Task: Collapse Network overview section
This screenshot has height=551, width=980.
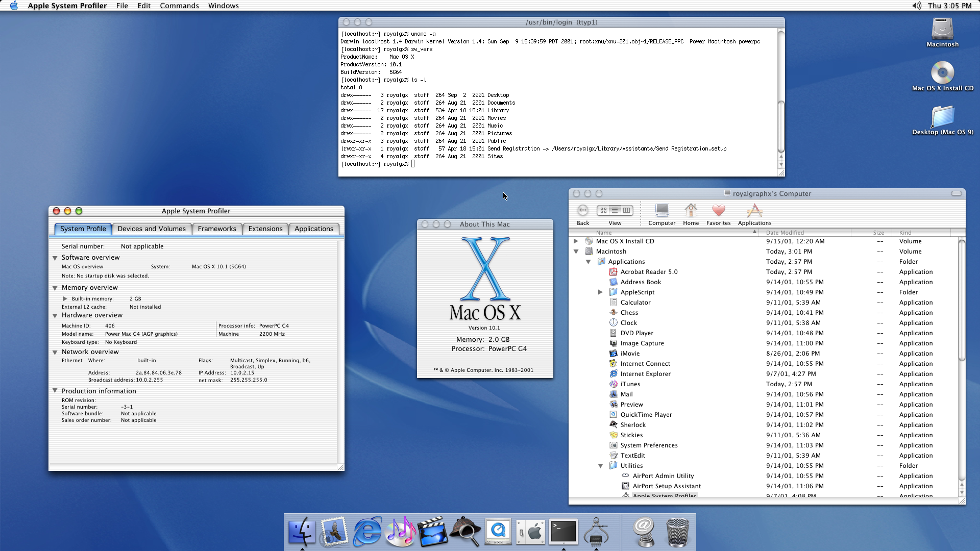Action: (55, 353)
